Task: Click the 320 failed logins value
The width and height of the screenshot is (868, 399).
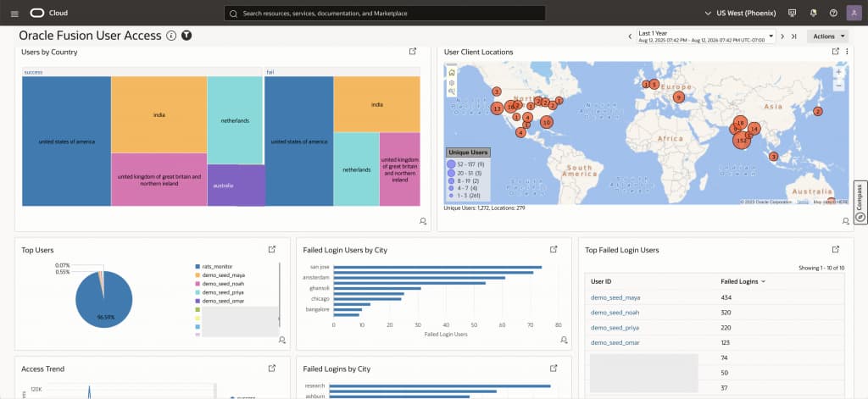Action: [726, 313]
